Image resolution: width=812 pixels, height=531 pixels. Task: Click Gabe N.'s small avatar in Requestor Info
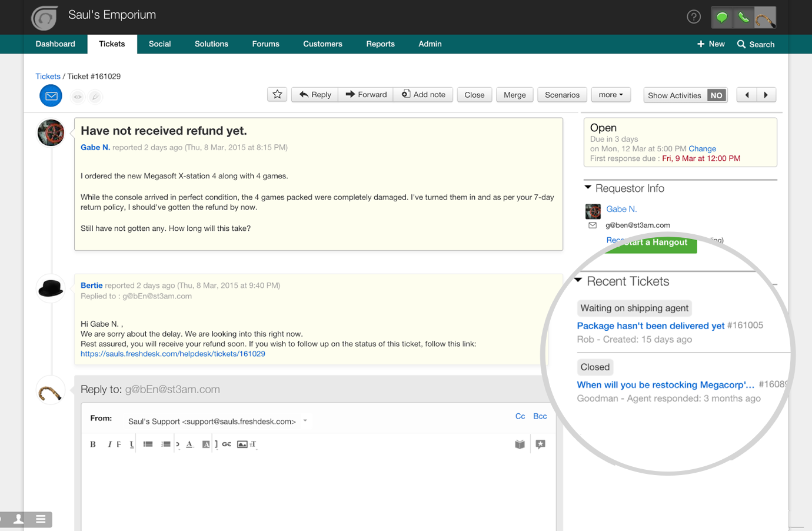[x=593, y=211]
